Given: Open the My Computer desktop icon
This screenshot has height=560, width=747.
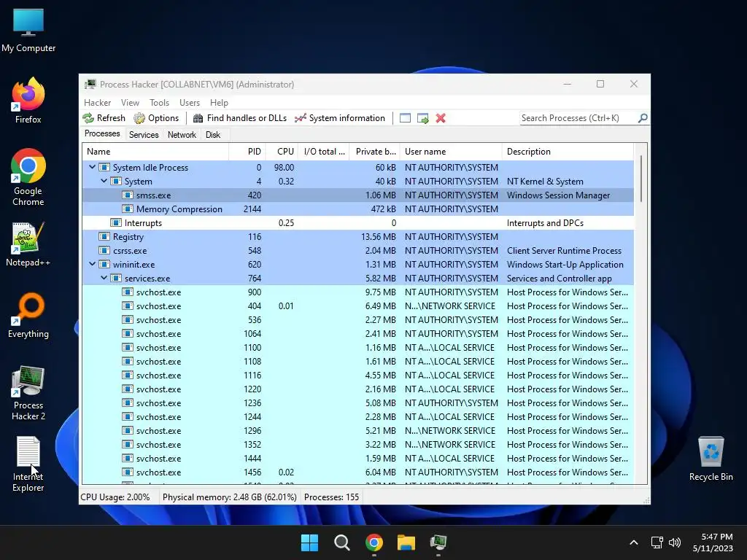Looking at the screenshot, I should tap(28, 31).
